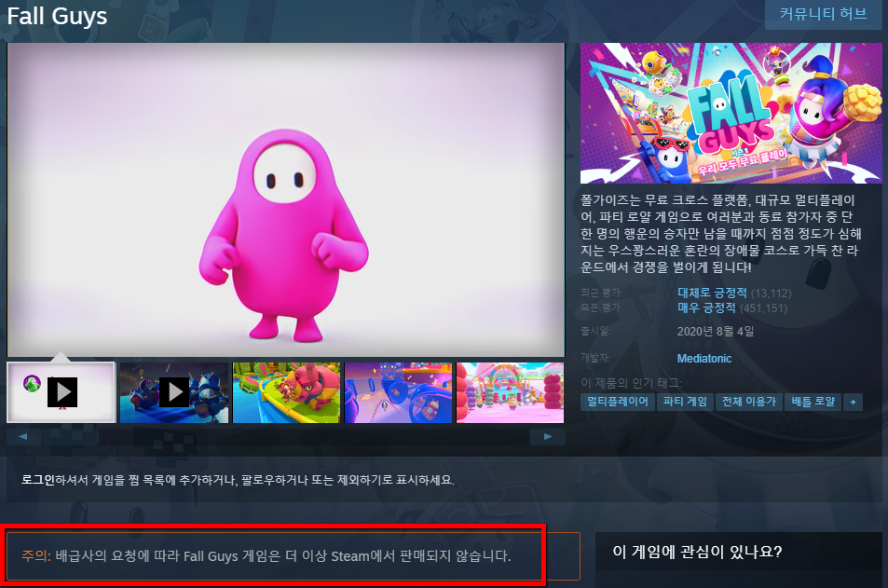This screenshot has width=888, height=588.
Task: Open all reviews 매우 긍정적 link
Action: click(706, 308)
